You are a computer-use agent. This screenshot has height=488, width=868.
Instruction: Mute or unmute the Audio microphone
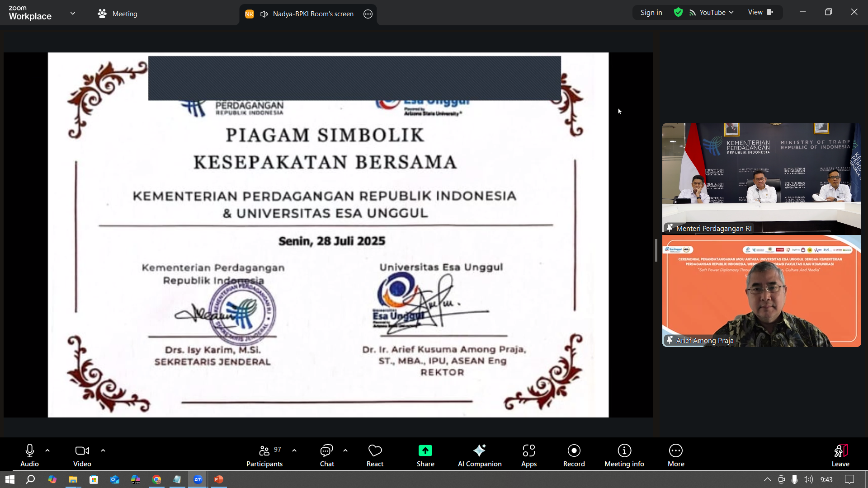click(x=29, y=455)
